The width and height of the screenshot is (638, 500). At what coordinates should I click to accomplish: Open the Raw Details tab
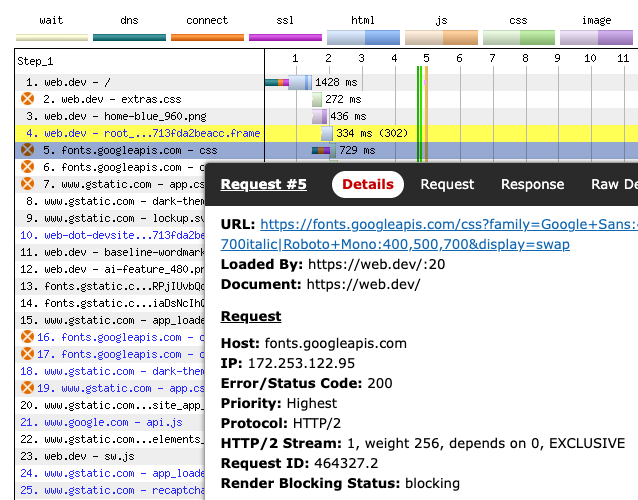pyautogui.click(x=614, y=184)
